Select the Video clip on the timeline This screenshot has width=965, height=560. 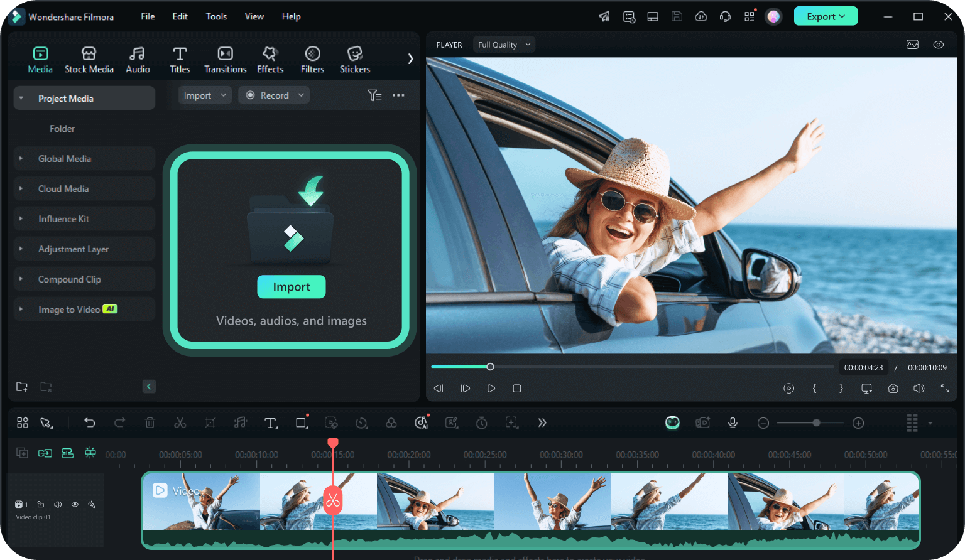tap(531, 510)
